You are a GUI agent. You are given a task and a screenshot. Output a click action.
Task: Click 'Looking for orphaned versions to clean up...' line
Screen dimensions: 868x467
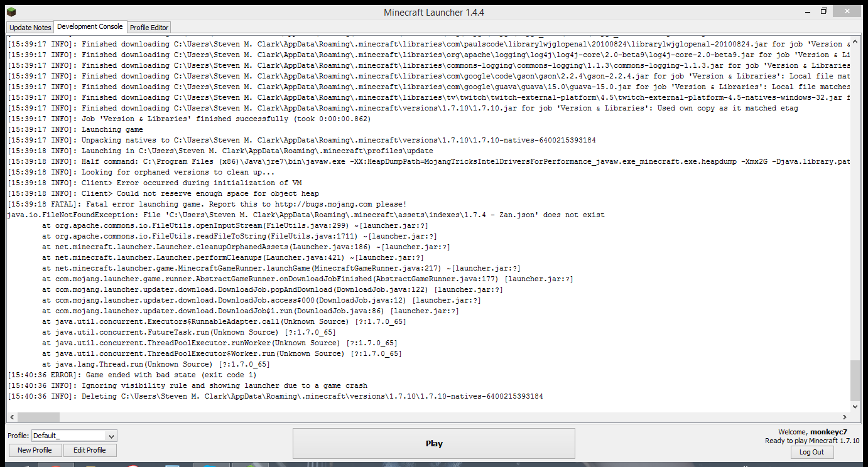141,172
